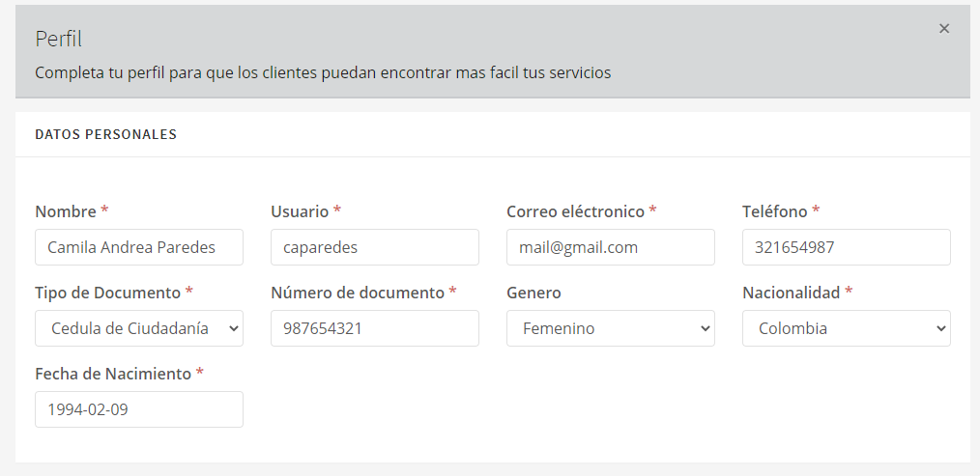Expand the Genero dropdown showing Femenino
Image resolution: width=980 pixels, height=476 pixels.
pos(610,328)
